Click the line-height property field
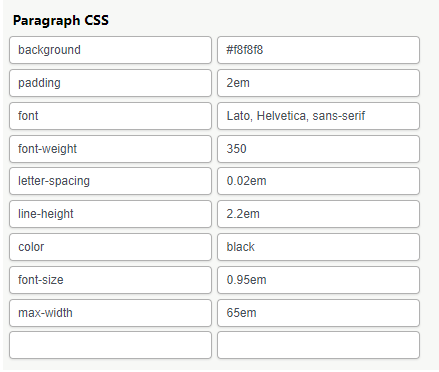439x372 pixels. pyautogui.click(x=110, y=214)
